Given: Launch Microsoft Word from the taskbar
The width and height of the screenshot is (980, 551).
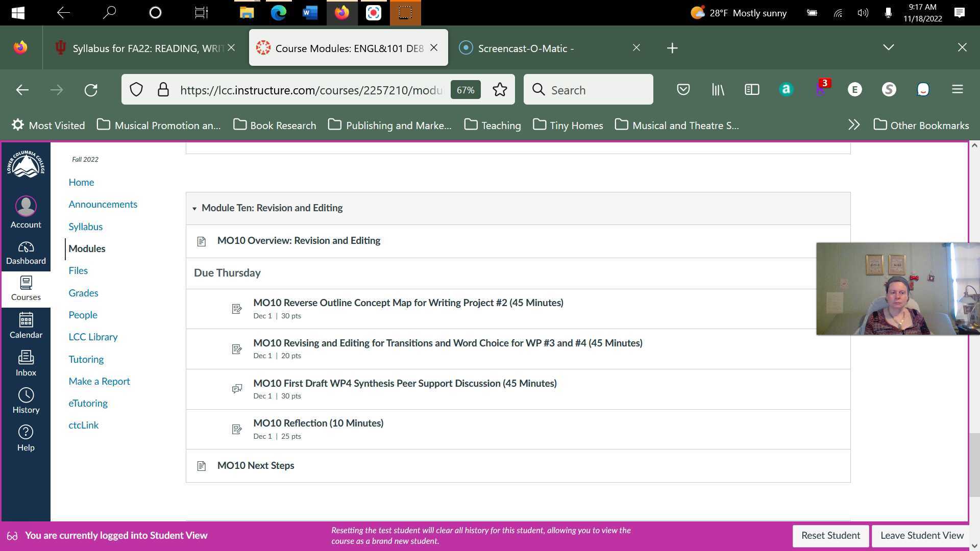Looking at the screenshot, I should click(309, 13).
